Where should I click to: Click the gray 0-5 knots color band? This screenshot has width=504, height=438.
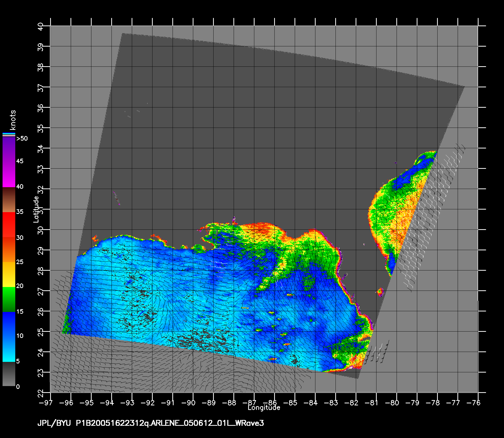pos(9,374)
